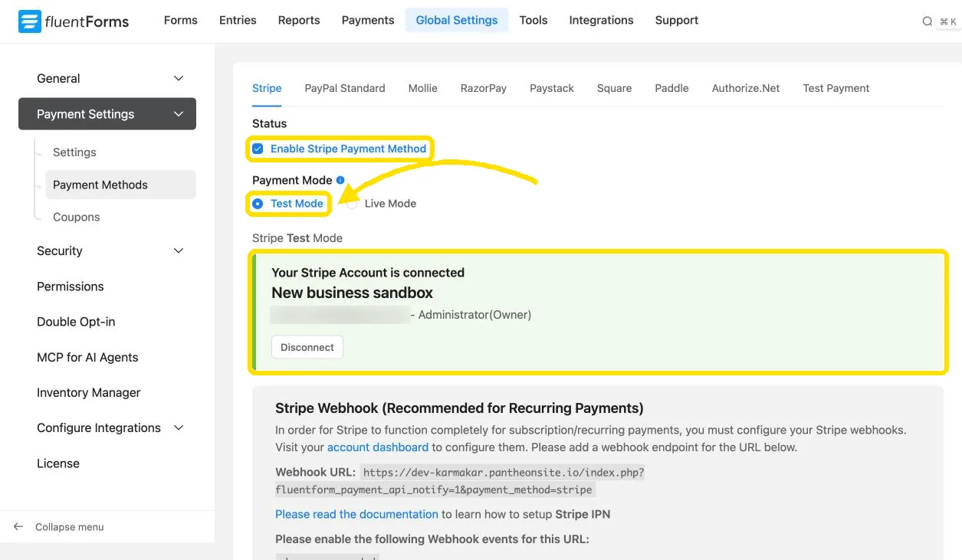Click the Collapse menu arrow icon

[x=19, y=527]
